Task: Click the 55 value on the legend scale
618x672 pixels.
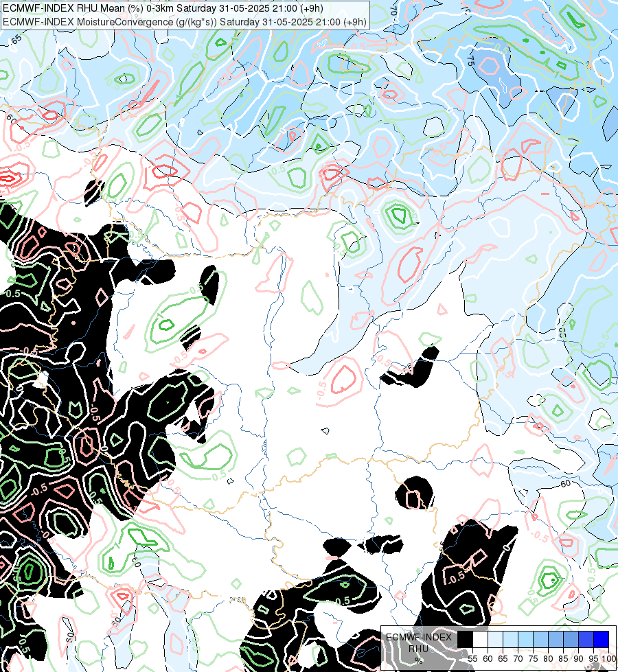Action: pyautogui.click(x=472, y=659)
